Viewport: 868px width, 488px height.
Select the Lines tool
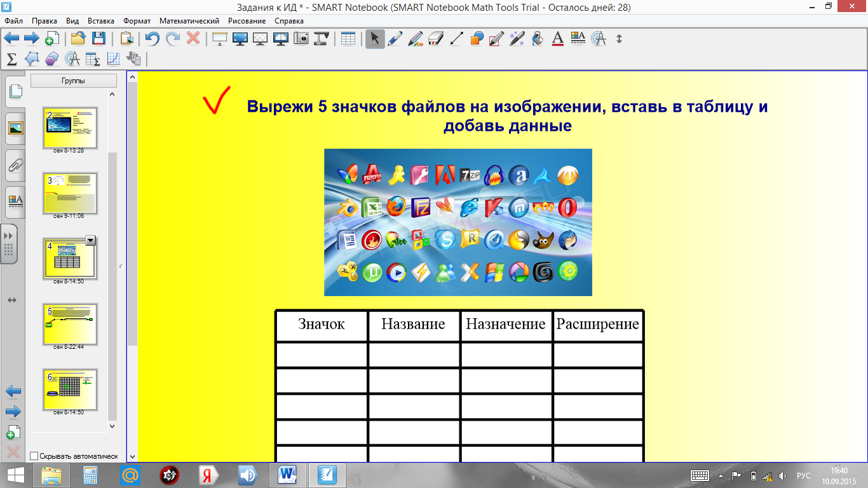(x=456, y=38)
